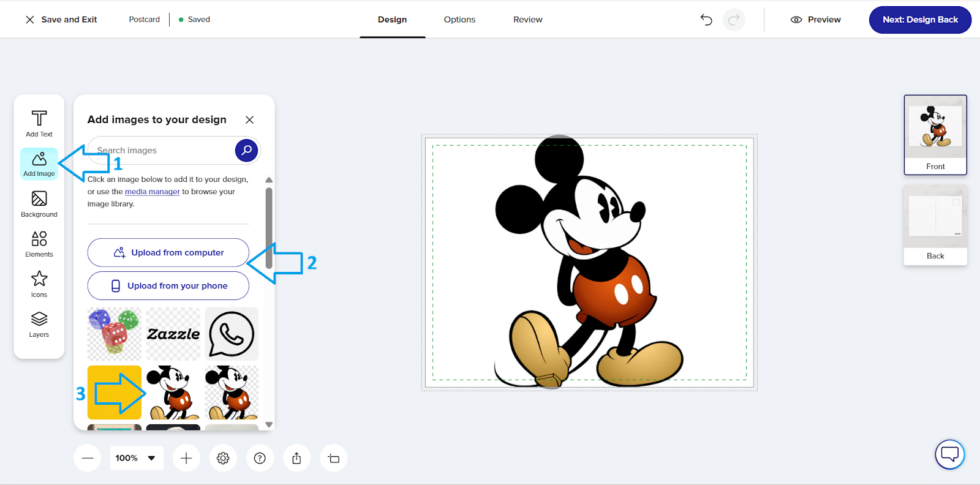Viewport: 980px width, 485px height.
Task: Click Upload from computer button
Action: pos(168,252)
